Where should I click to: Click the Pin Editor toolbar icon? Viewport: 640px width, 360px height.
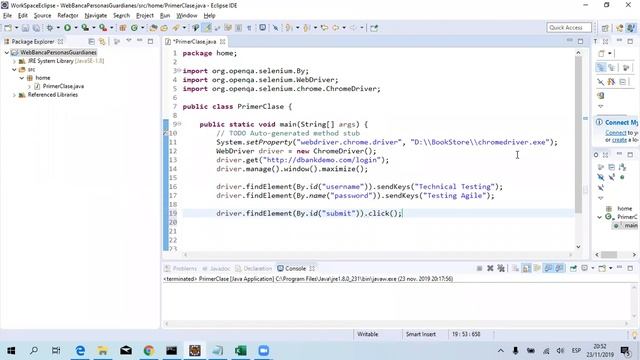[374, 28]
